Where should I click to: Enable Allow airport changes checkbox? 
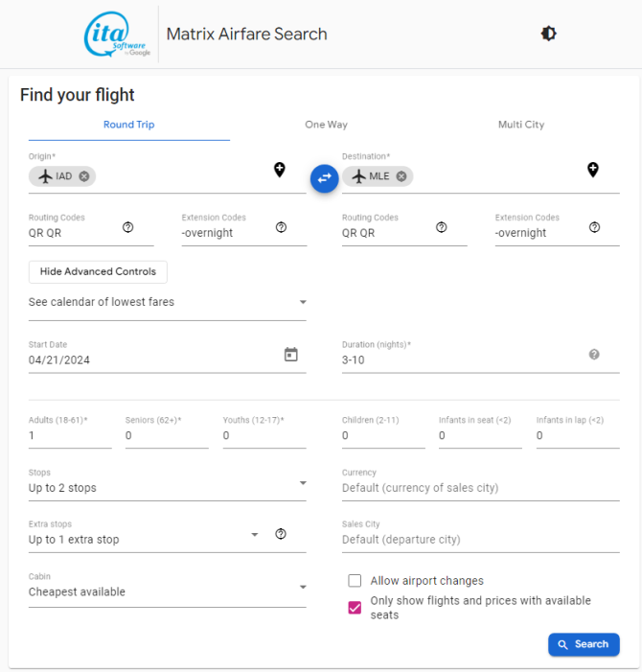(x=355, y=581)
